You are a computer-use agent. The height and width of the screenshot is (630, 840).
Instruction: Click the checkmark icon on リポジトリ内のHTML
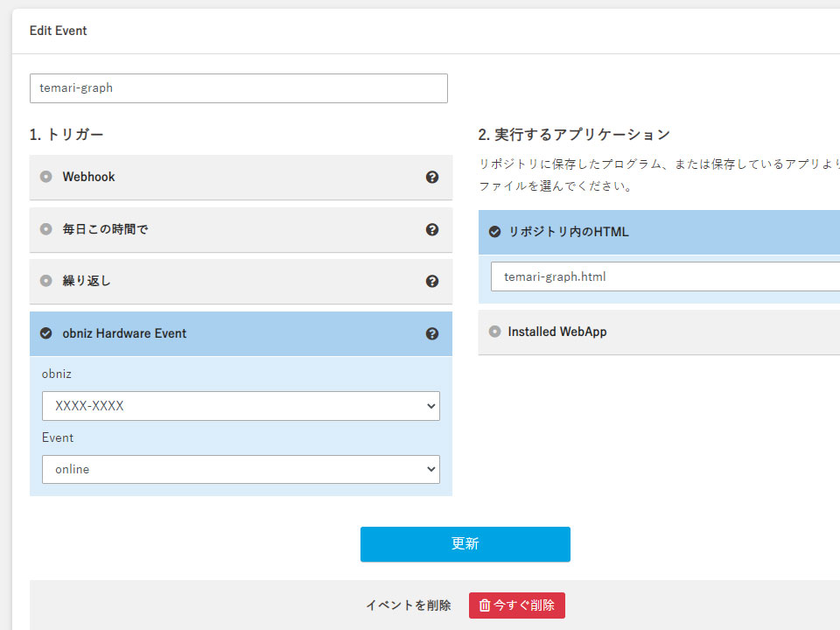(494, 232)
